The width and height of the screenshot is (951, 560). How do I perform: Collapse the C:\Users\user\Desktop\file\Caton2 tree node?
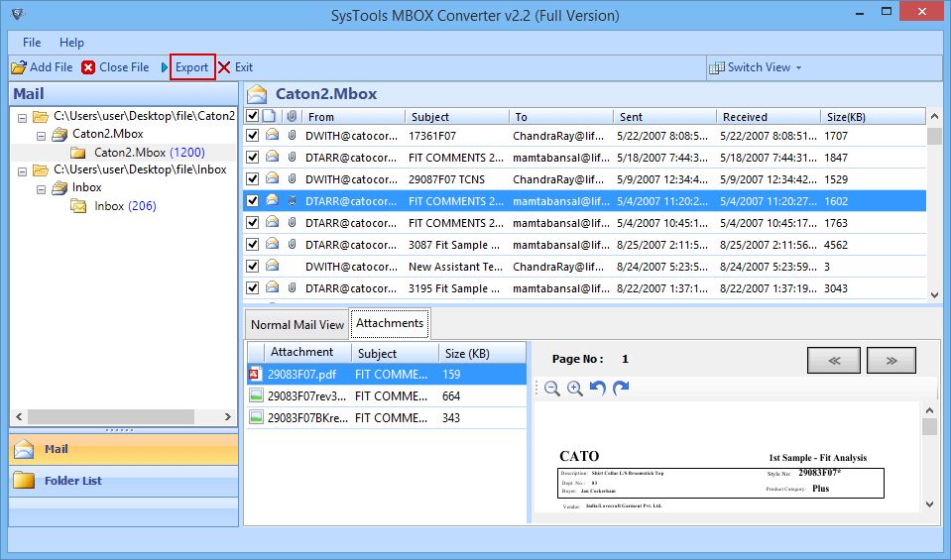pos(23,118)
